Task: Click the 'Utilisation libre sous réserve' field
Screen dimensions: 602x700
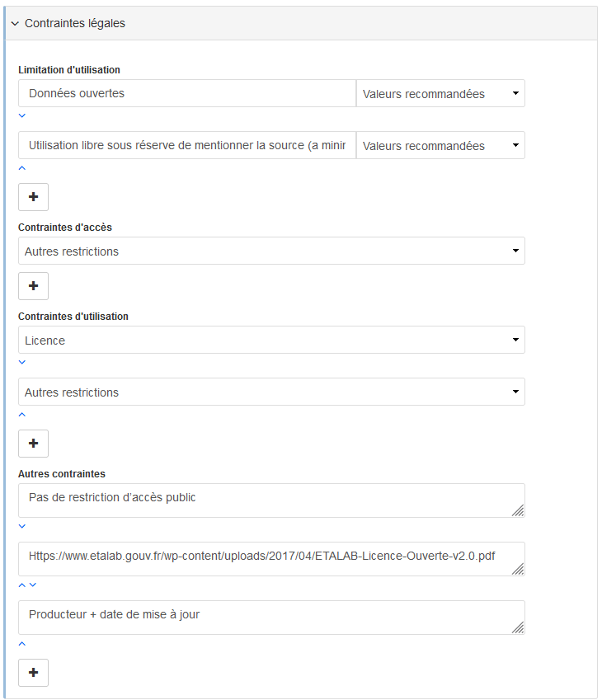Action: (x=186, y=146)
